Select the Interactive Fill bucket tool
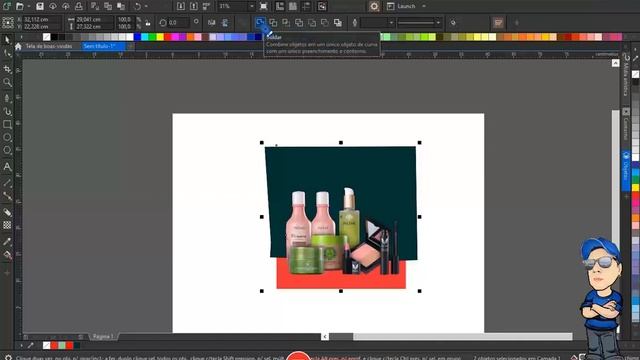Image resolution: width=640 pixels, height=360 pixels. 7,255
